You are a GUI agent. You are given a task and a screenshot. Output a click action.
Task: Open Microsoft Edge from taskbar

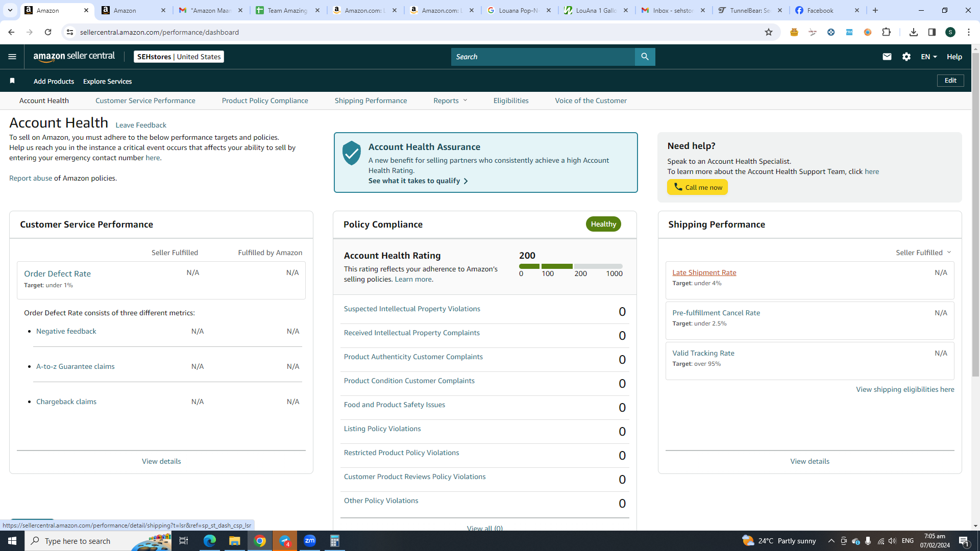coord(209,541)
